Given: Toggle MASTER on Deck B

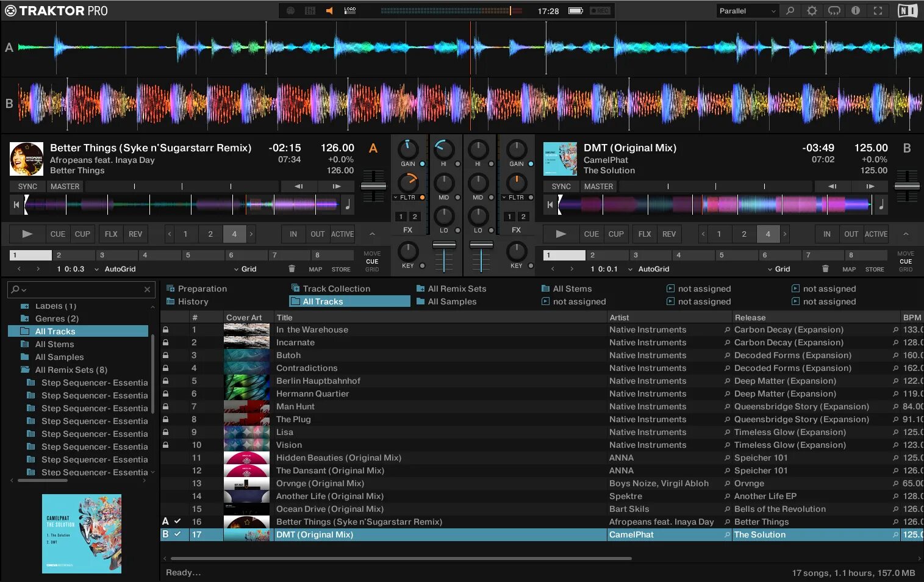Looking at the screenshot, I should tap(598, 187).
